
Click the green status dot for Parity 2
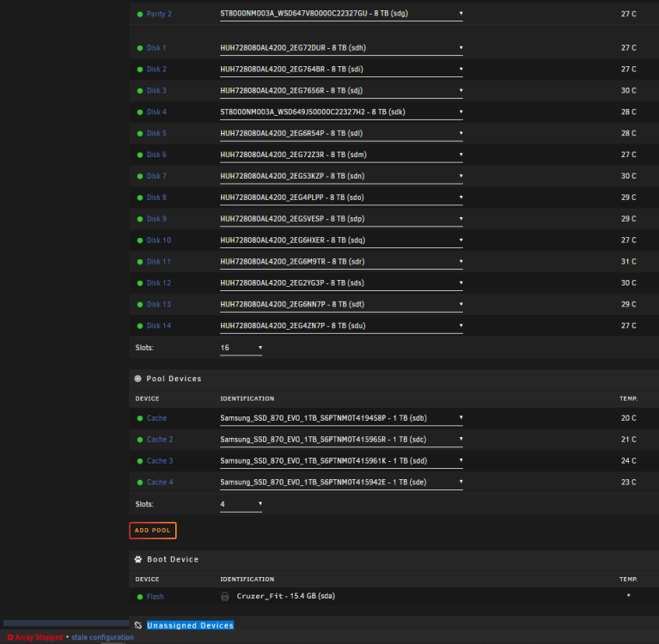pyautogui.click(x=140, y=14)
